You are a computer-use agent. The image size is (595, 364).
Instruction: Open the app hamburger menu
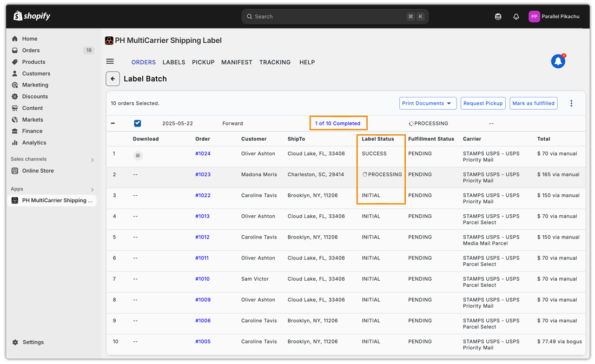click(x=110, y=61)
